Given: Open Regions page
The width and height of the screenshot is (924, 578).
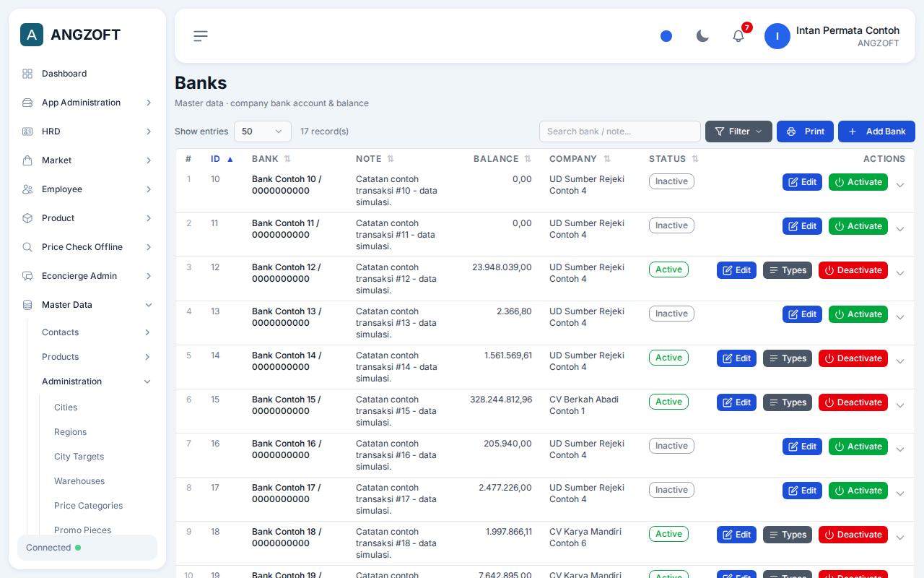Looking at the screenshot, I should coord(70,432).
